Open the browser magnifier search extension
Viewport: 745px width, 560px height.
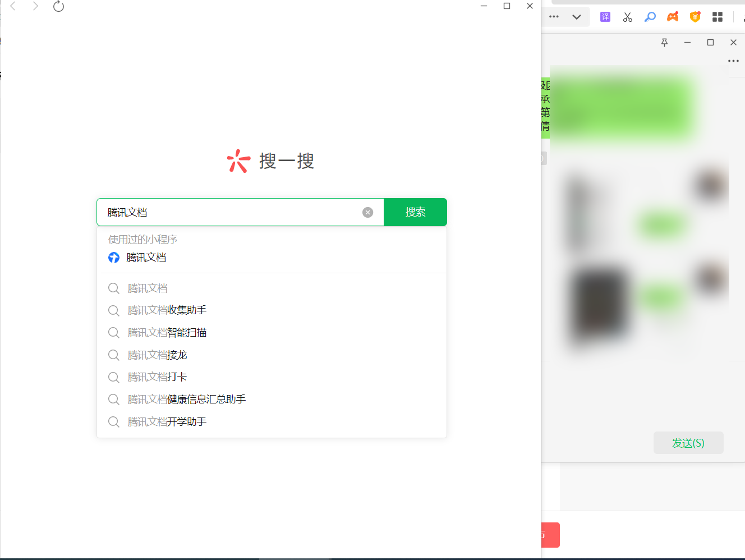tap(650, 17)
